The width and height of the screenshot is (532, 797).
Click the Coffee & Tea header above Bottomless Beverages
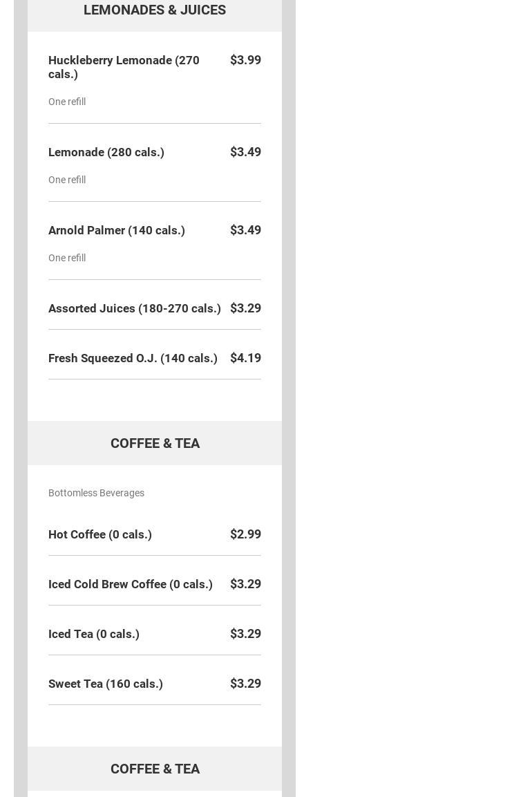click(155, 443)
